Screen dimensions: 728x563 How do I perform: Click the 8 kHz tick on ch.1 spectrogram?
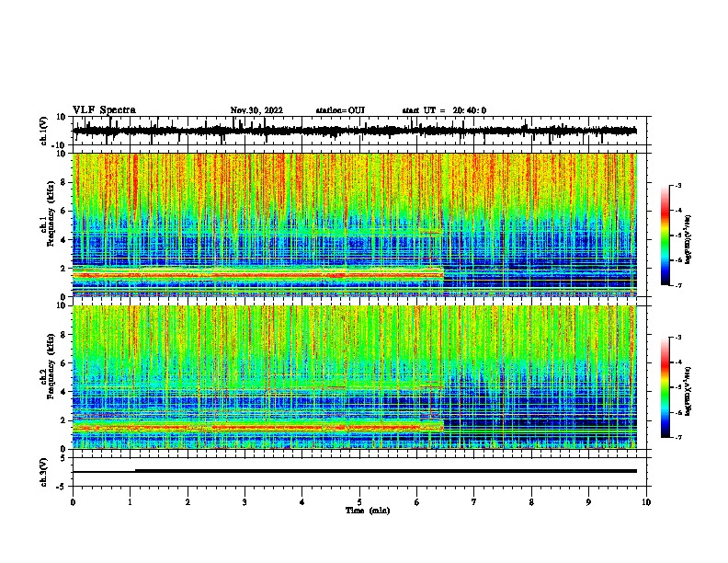pyautogui.click(x=63, y=182)
